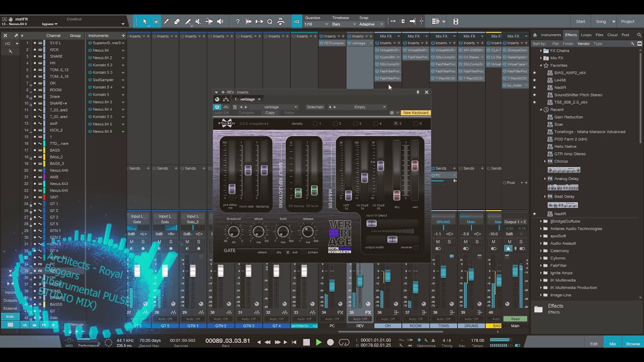Click the Play button in transport
Image resolution: width=644 pixels, height=362 pixels.
pos(318,342)
